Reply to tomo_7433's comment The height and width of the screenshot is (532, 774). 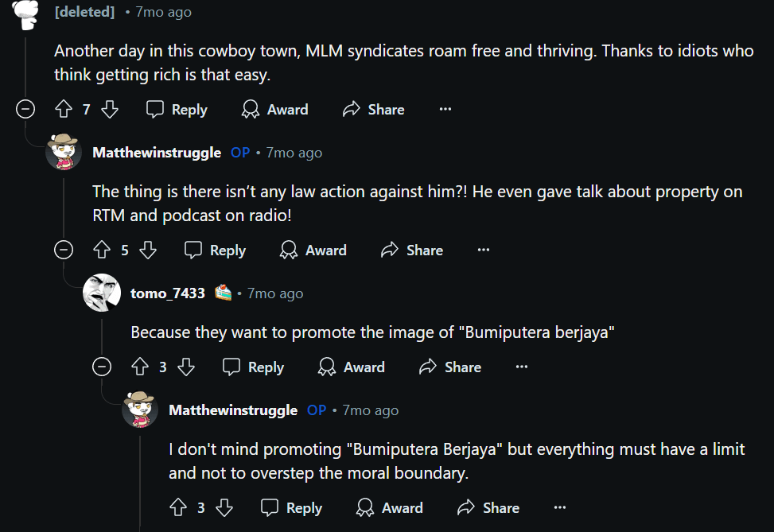pyautogui.click(x=254, y=367)
